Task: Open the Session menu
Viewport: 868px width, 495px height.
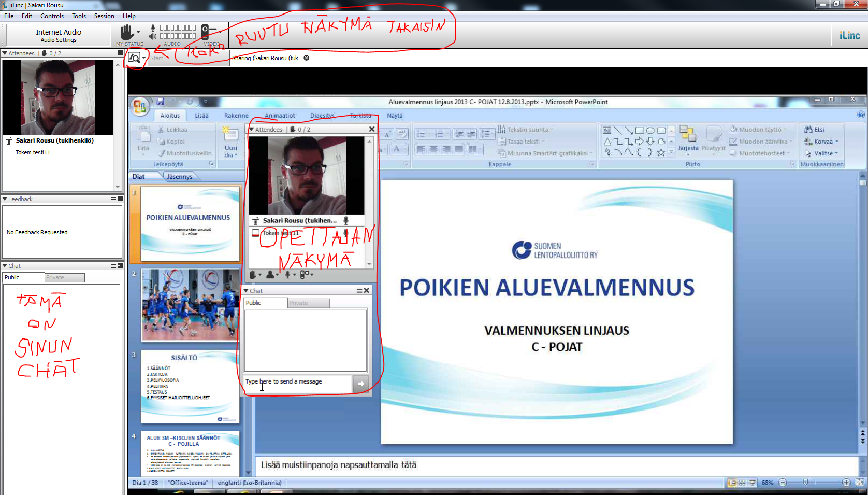Action: pos(104,16)
